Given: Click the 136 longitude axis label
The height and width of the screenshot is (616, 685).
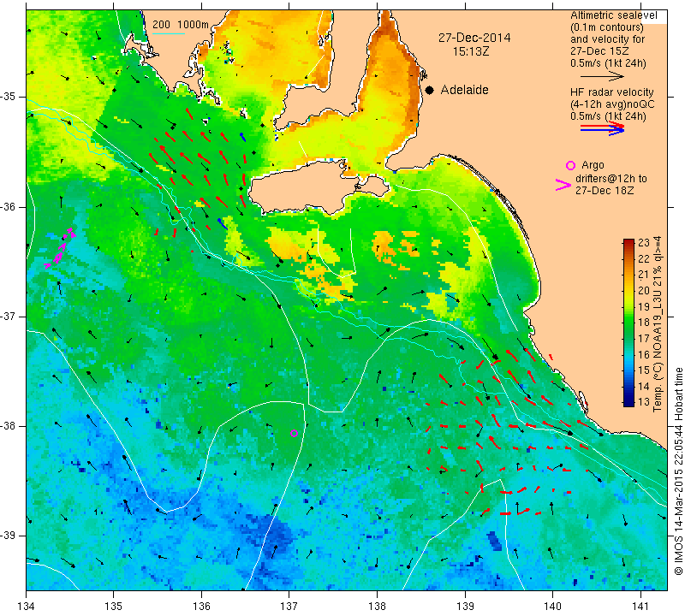Looking at the screenshot, I should coord(201,607).
